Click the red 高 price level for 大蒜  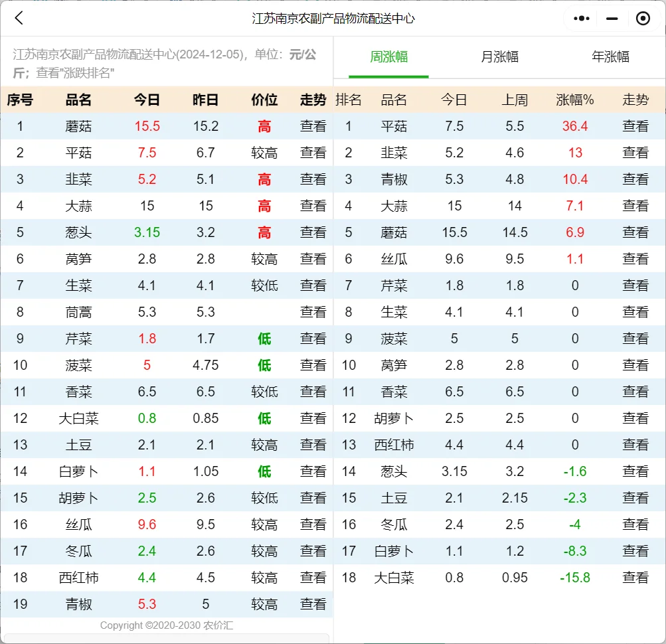pos(264,206)
